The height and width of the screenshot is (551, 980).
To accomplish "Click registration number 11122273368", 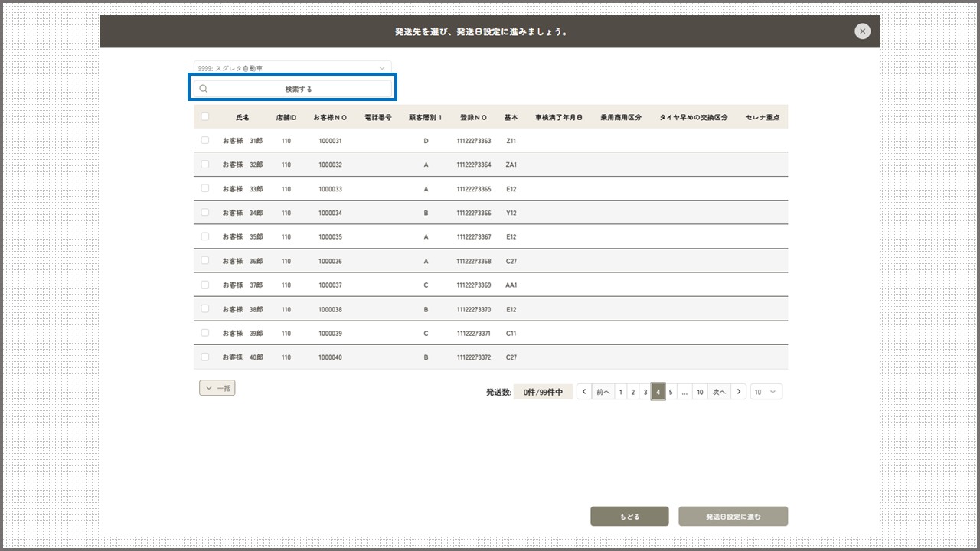I will [474, 261].
